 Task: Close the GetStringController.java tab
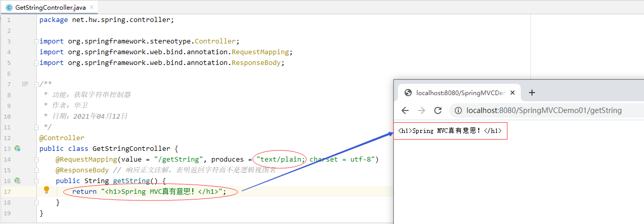point(92,8)
